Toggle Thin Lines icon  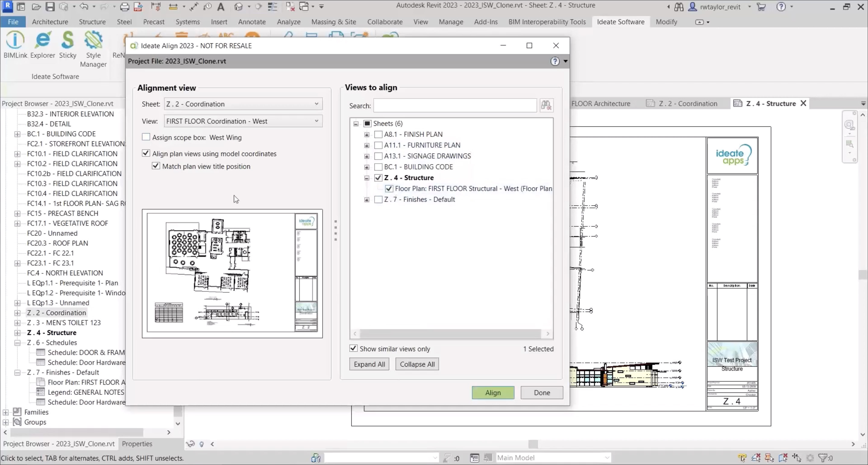(272, 6)
